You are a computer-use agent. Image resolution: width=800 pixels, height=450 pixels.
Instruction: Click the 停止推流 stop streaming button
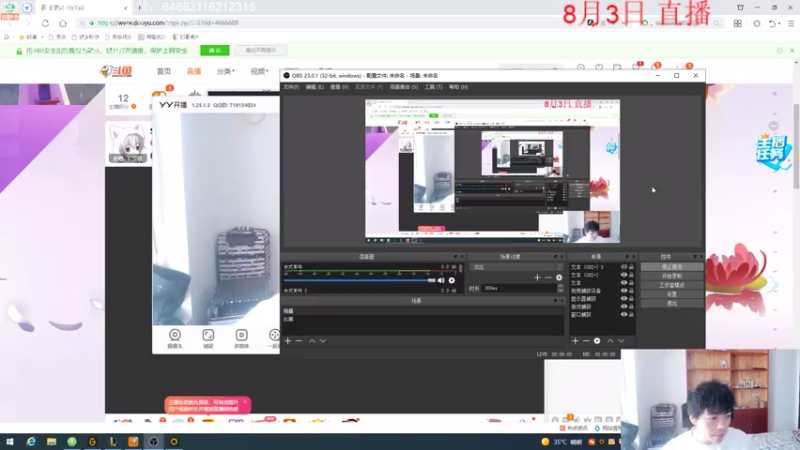click(x=671, y=267)
